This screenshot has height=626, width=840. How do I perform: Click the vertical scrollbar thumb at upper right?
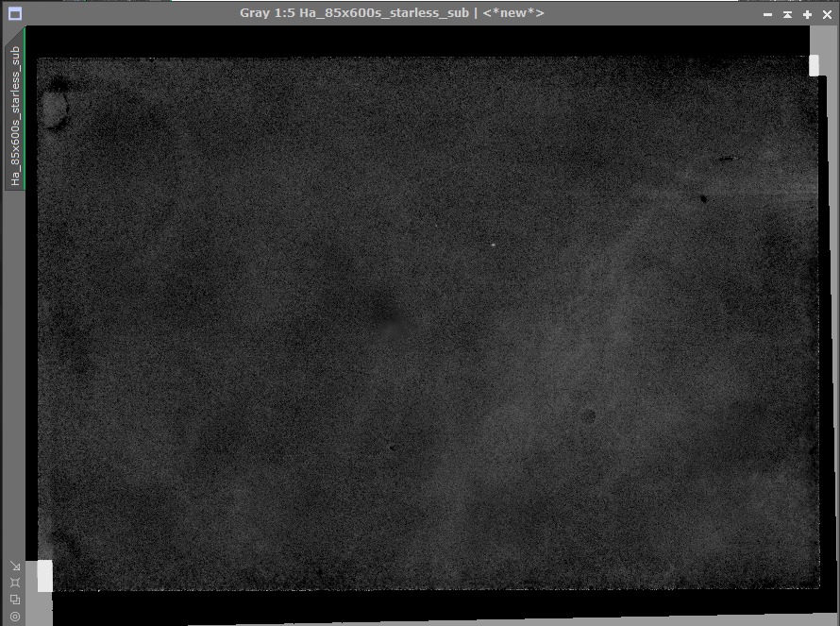(x=814, y=65)
